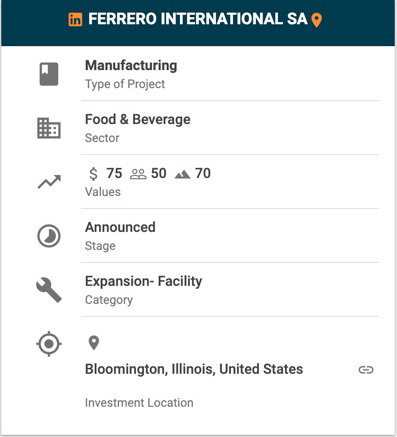Image resolution: width=397 pixels, height=437 pixels.
Task: Click the trending arrow icon for Values
Action: (49, 182)
